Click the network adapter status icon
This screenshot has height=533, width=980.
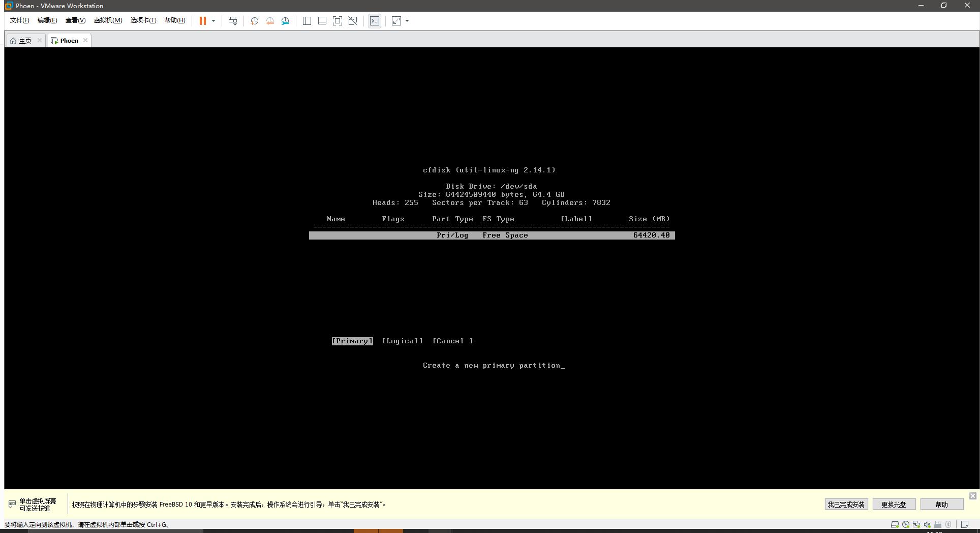(x=916, y=524)
